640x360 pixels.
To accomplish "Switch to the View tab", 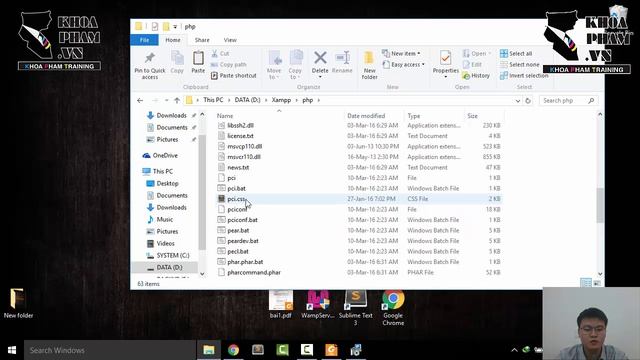I will pos(230,40).
